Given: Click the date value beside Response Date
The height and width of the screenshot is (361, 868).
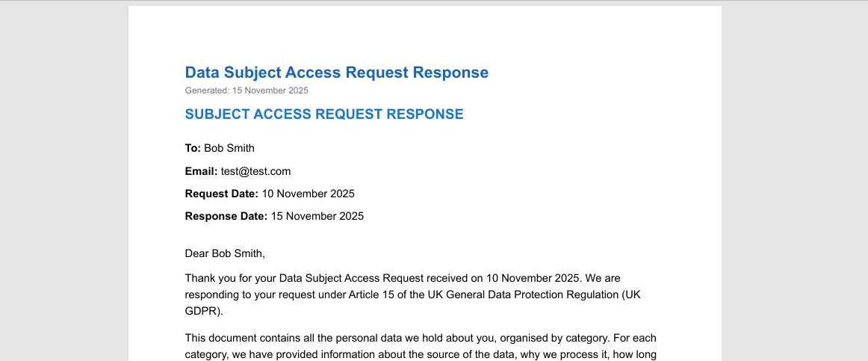Looking at the screenshot, I should coord(317,216).
